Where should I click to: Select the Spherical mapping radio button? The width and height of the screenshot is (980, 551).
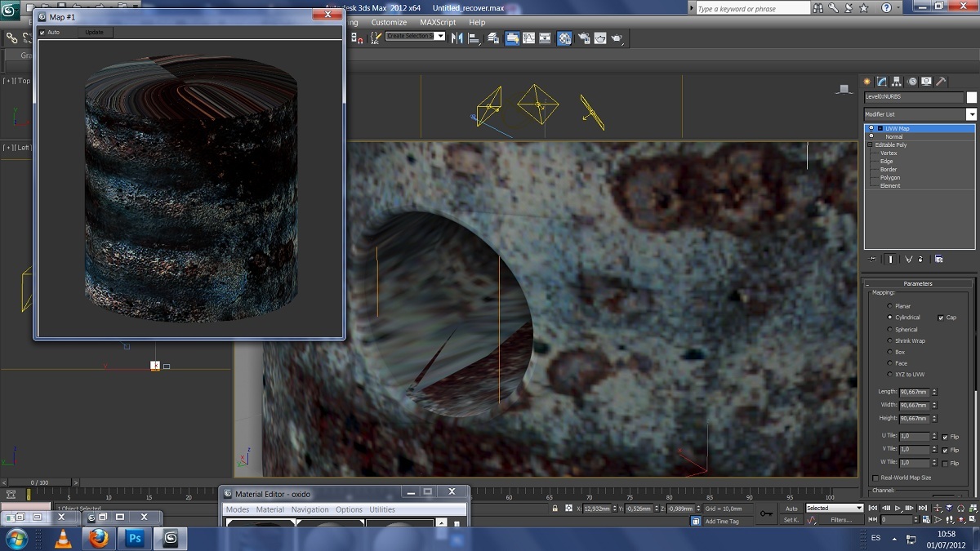click(890, 330)
